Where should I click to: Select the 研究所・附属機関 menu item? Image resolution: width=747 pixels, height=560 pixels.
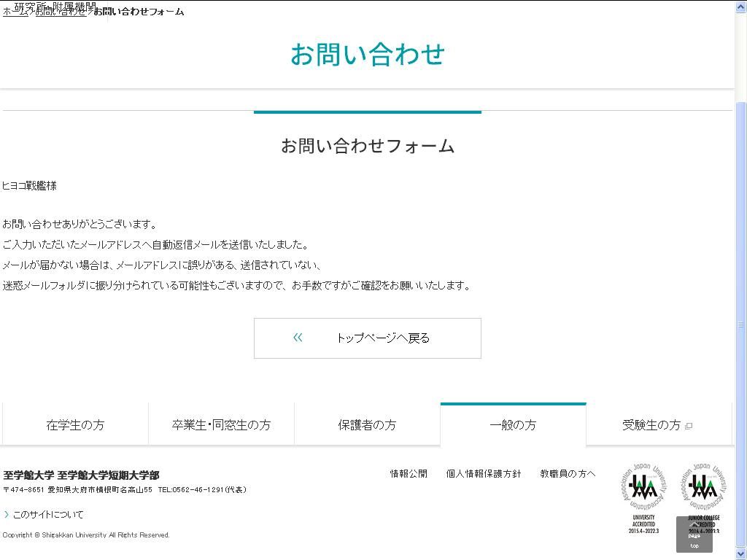click(x=55, y=6)
